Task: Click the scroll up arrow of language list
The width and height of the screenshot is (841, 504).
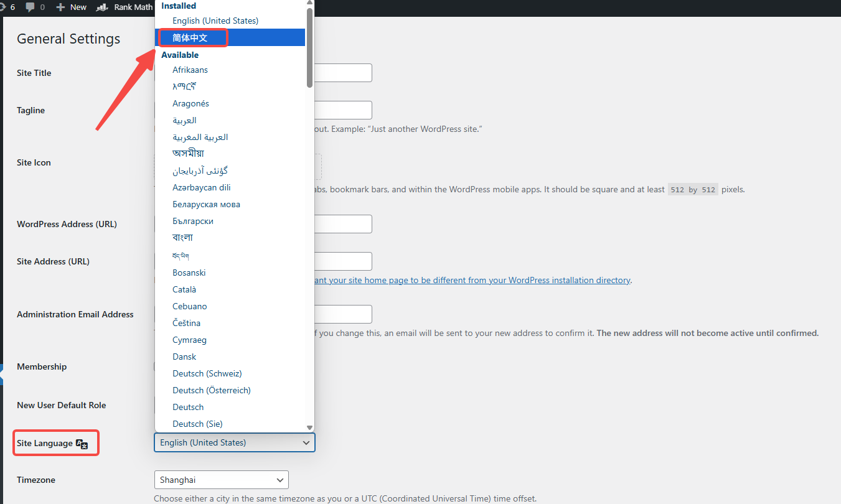Action: tap(310, 3)
